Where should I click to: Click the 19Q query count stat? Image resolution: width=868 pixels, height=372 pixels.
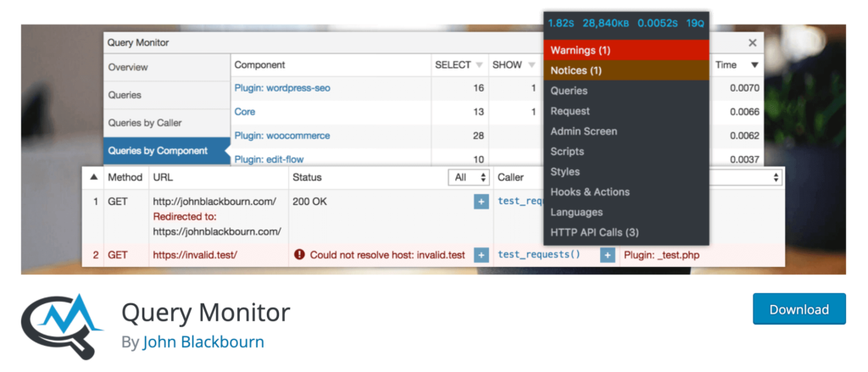tap(695, 23)
